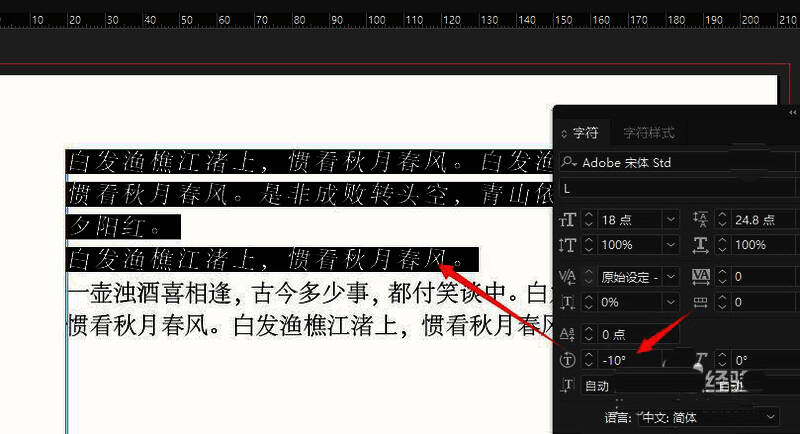Click the tracking stepper arrows
This screenshot has height=434, width=800.
[722, 277]
